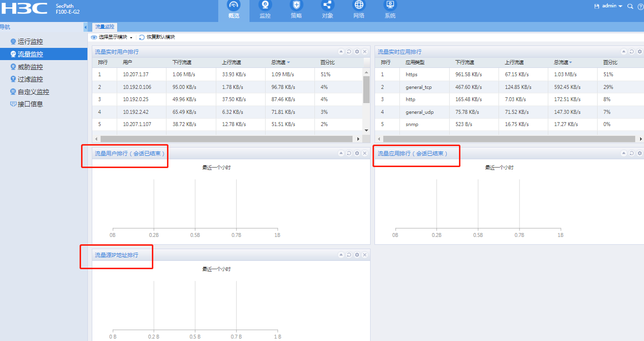The height and width of the screenshot is (341, 644).
Task: Collapse the 流量用户排行（会话已结束）panel
Action: click(x=341, y=153)
